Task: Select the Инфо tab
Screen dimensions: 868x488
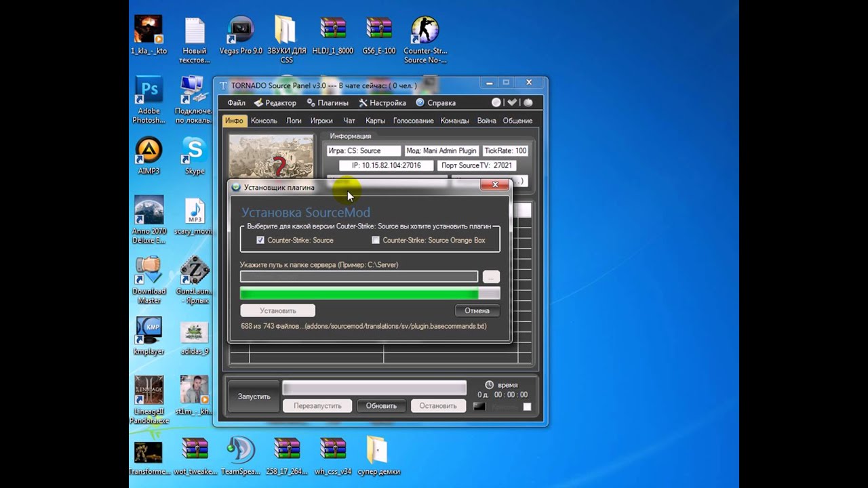Action: pos(234,121)
